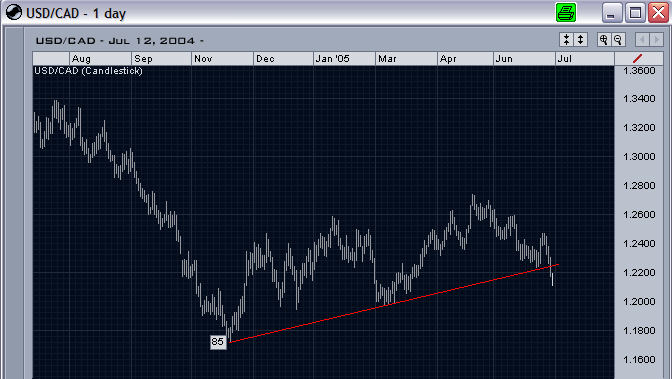The height and width of the screenshot is (379, 672).
Task: Select the Aug column on time axis
Action: [x=100, y=59]
